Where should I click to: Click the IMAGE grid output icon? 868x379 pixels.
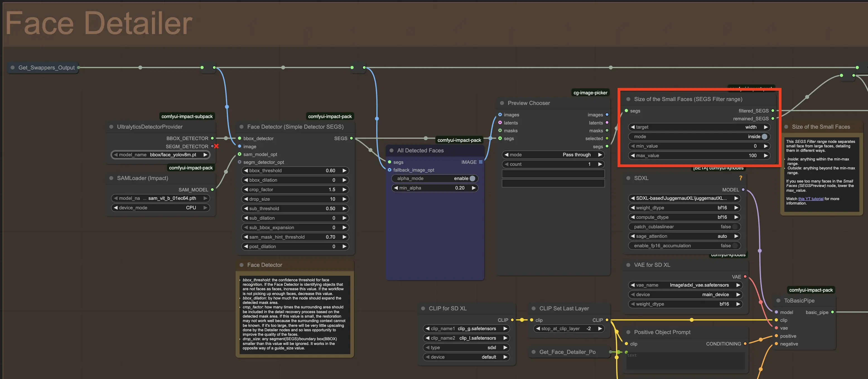click(481, 162)
